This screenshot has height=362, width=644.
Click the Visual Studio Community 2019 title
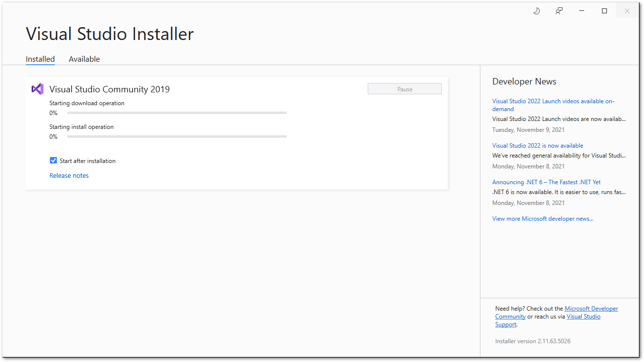pyautogui.click(x=110, y=89)
